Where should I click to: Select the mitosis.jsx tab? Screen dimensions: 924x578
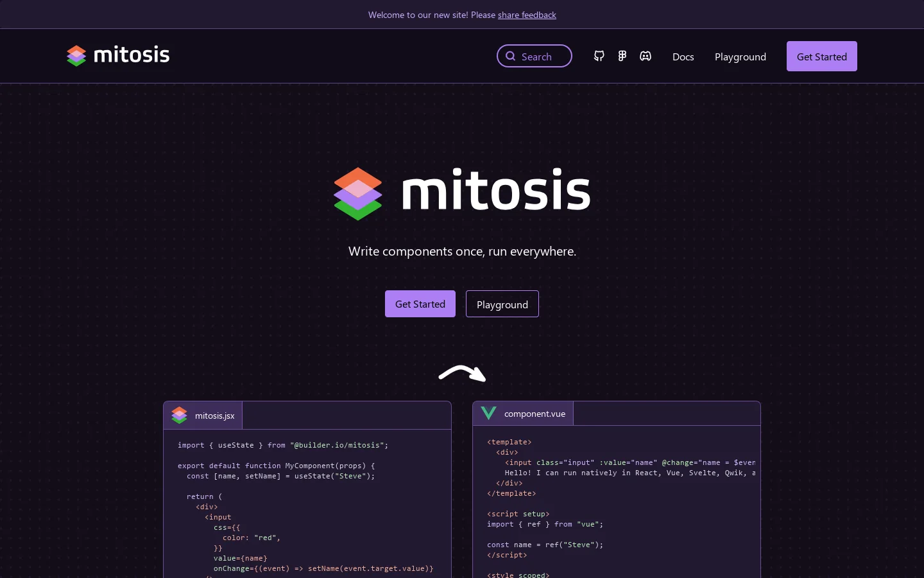point(203,416)
